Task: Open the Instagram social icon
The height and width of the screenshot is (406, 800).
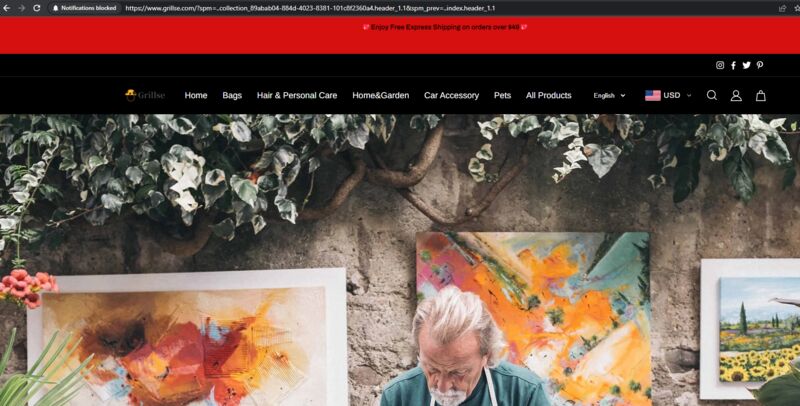Action: 720,65
